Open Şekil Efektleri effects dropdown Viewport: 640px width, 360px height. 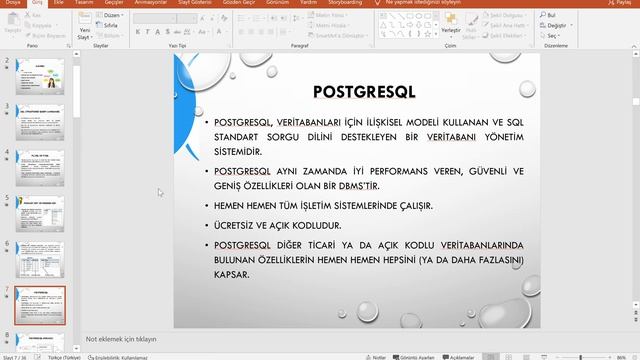(x=504, y=36)
